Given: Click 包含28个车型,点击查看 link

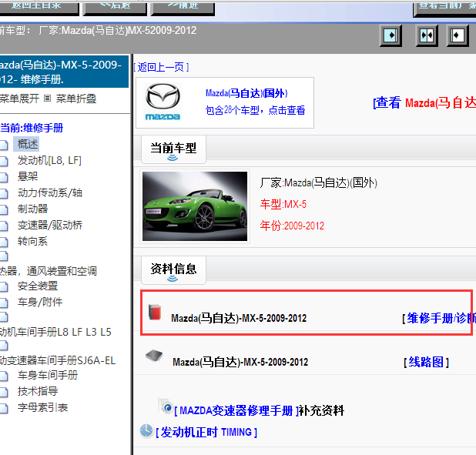Looking at the screenshot, I should 255,110.
